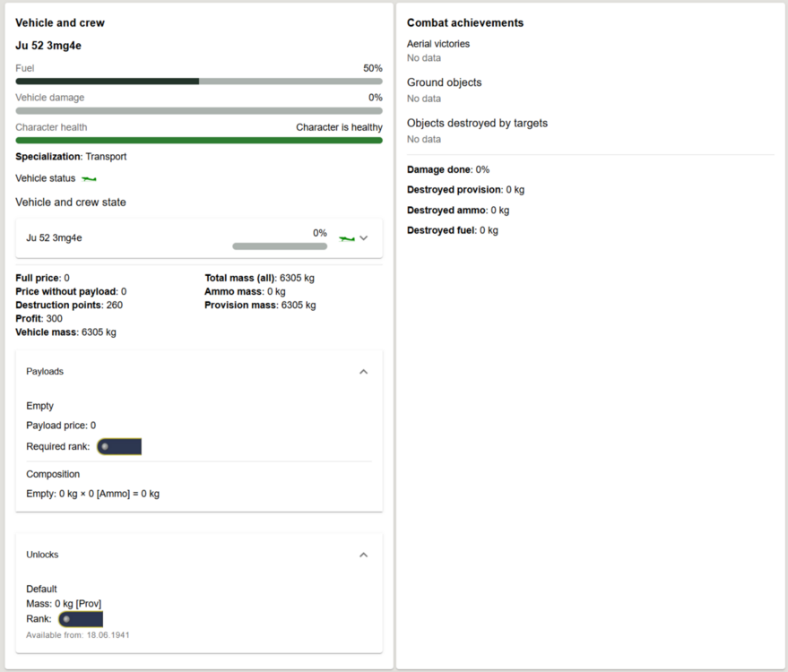Select the Payloads section header

point(45,372)
